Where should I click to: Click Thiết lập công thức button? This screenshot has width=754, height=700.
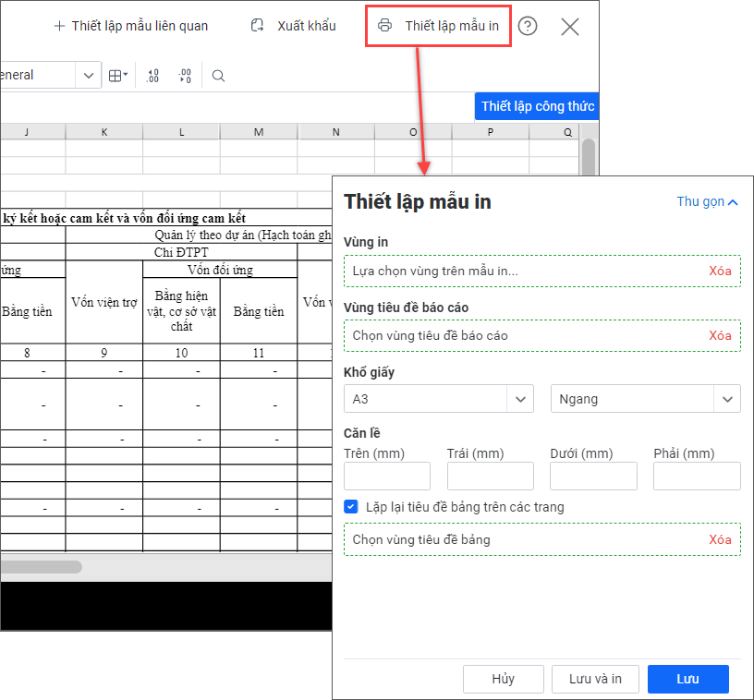coord(537,106)
